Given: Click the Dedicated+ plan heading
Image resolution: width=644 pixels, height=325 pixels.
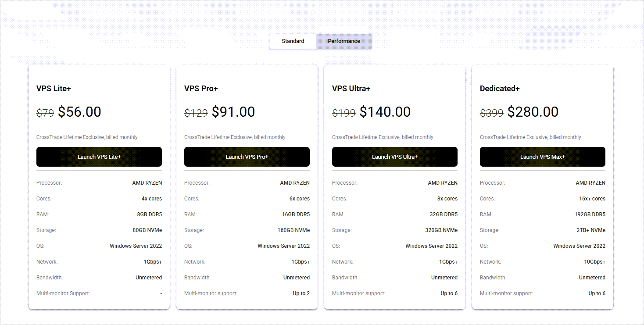Looking at the screenshot, I should 500,89.
